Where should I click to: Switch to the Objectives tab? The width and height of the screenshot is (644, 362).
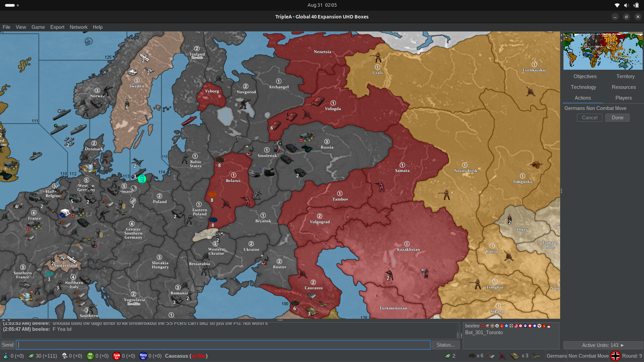pos(585,76)
